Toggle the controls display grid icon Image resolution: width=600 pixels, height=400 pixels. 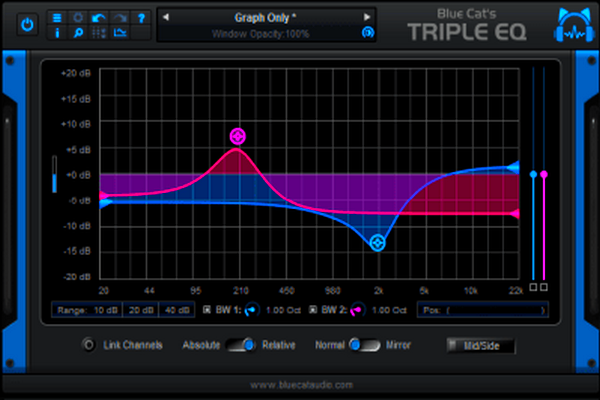pyautogui.click(x=99, y=33)
